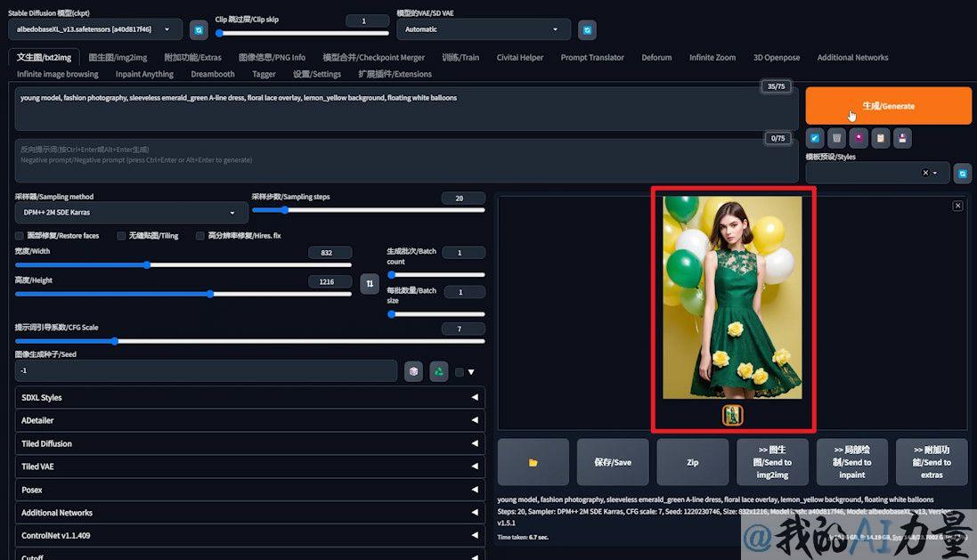Go to the Settings tab

point(316,74)
